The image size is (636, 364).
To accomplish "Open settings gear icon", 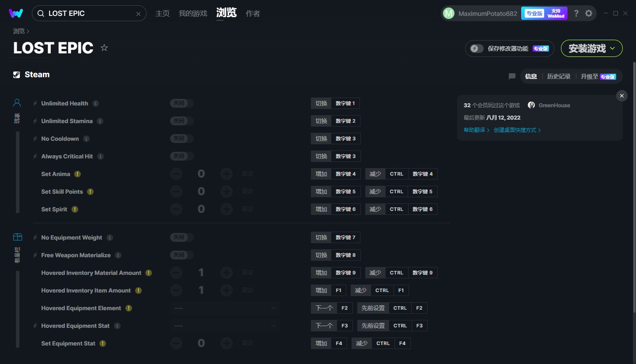I will (589, 13).
